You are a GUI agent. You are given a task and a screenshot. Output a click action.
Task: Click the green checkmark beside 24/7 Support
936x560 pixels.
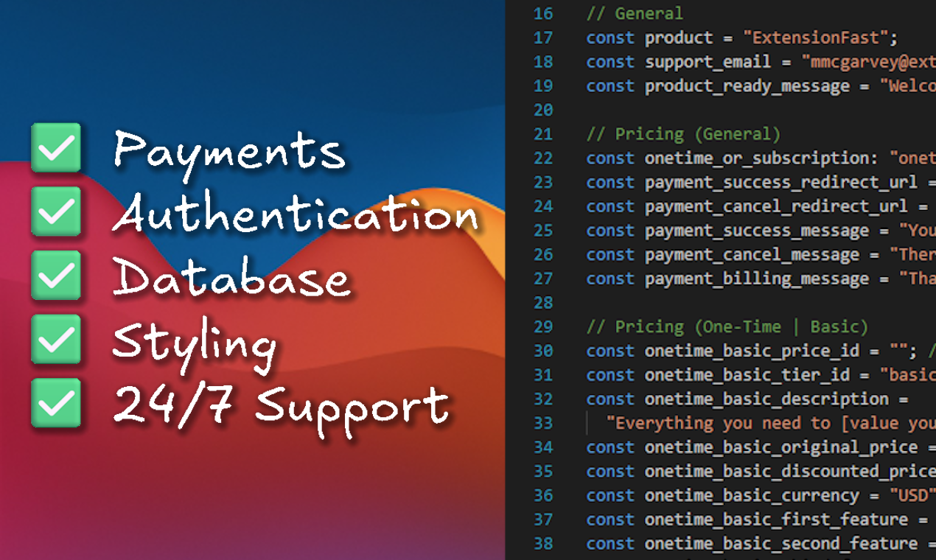[x=56, y=402]
